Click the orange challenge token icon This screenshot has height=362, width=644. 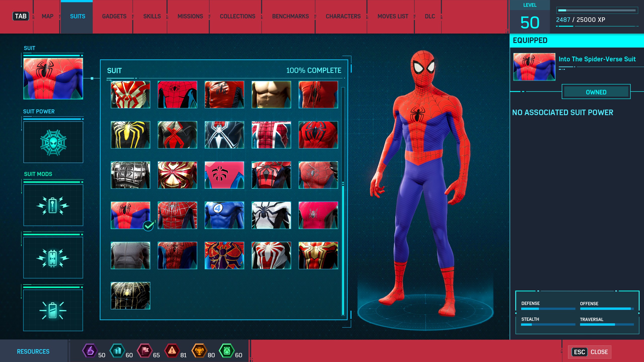tap(199, 350)
